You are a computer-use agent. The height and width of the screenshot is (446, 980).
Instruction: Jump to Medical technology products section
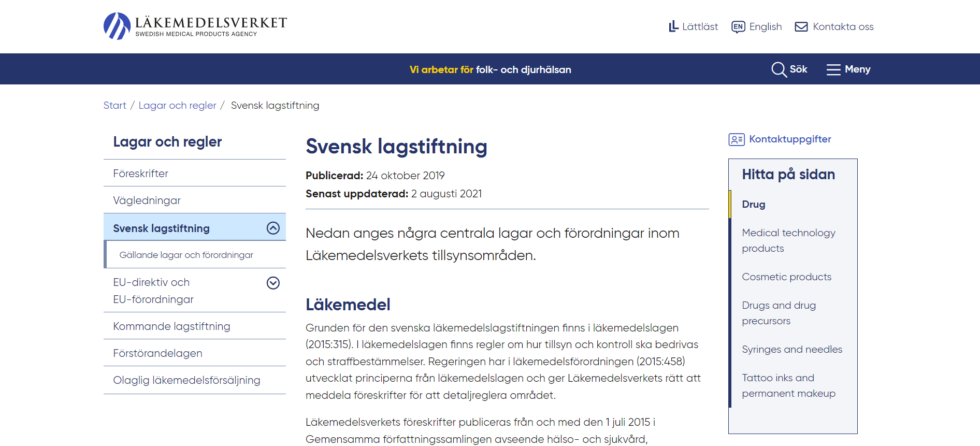[x=788, y=240]
